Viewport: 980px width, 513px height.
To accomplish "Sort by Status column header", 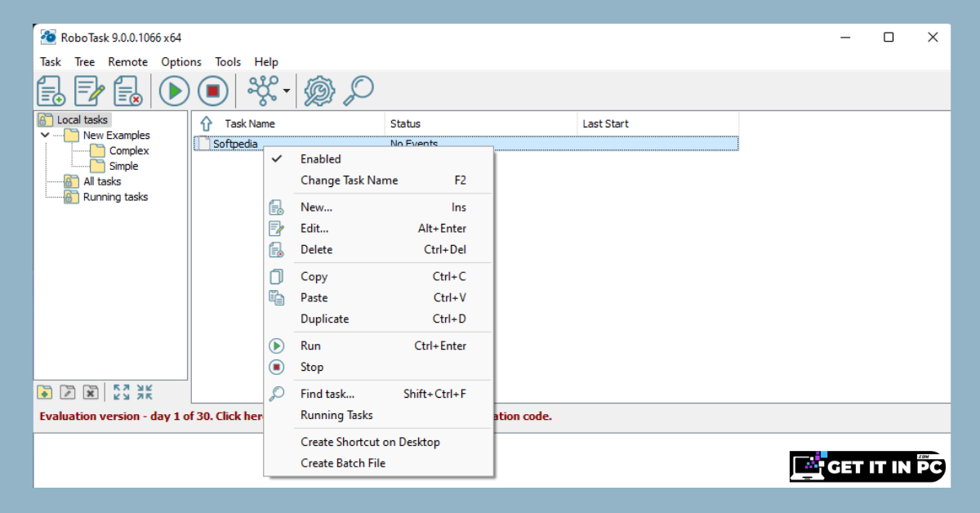I will pyautogui.click(x=481, y=123).
